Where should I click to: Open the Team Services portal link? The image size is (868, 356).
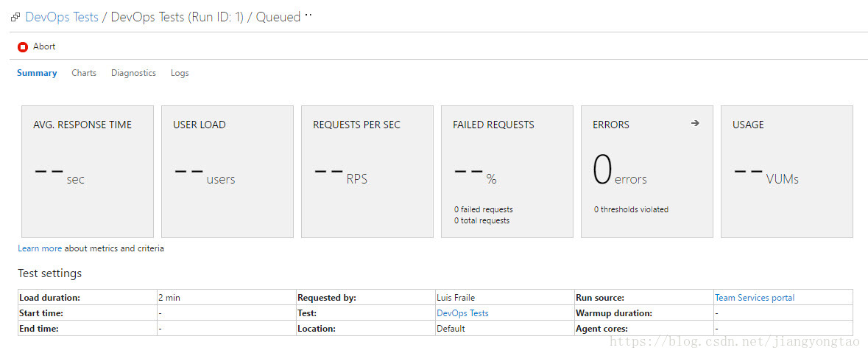(x=755, y=298)
